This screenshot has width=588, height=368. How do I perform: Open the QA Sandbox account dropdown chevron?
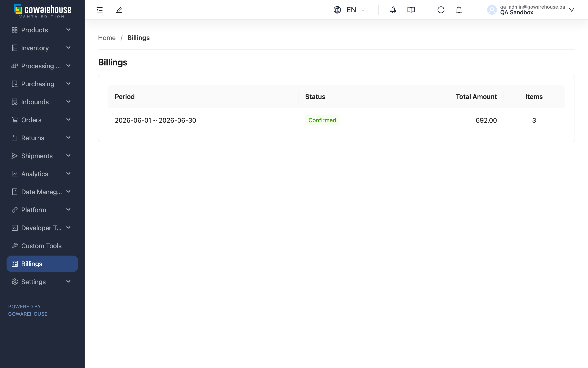click(571, 10)
